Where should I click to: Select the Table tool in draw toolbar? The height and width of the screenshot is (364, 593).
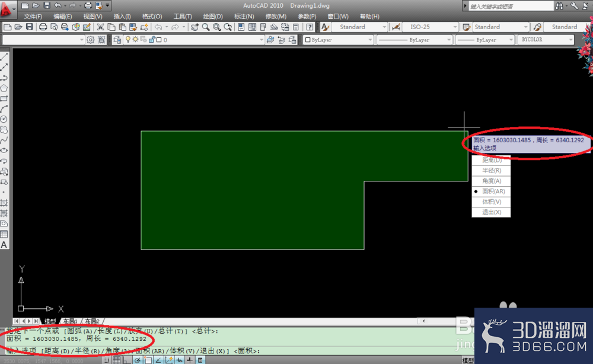pyautogui.click(x=4, y=234)
